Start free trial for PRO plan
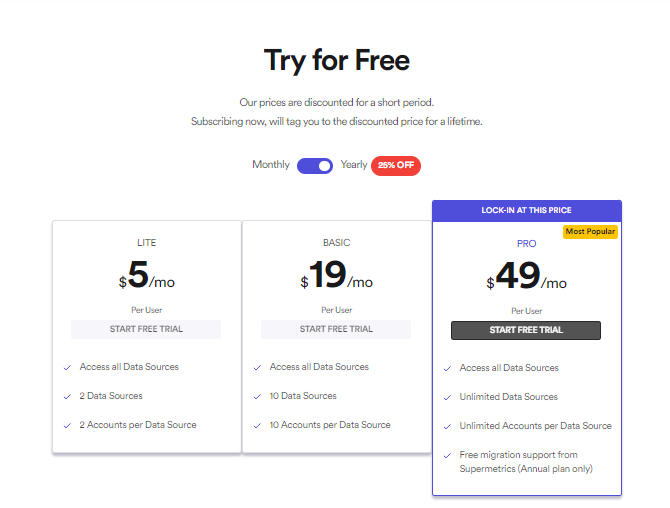Image resolution: width=670 pixels, height=508 pixels. [x=526, y=330]
